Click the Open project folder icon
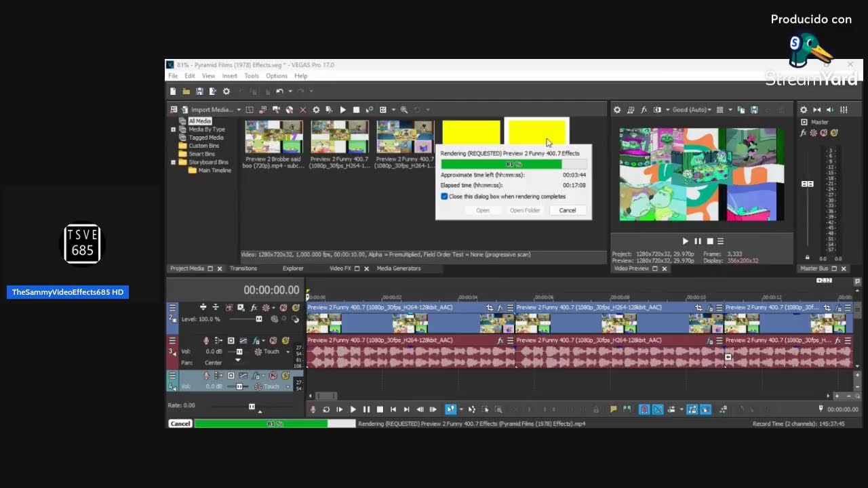The width and height of the screenshot is (868, 488). click(x=186, y=91)
